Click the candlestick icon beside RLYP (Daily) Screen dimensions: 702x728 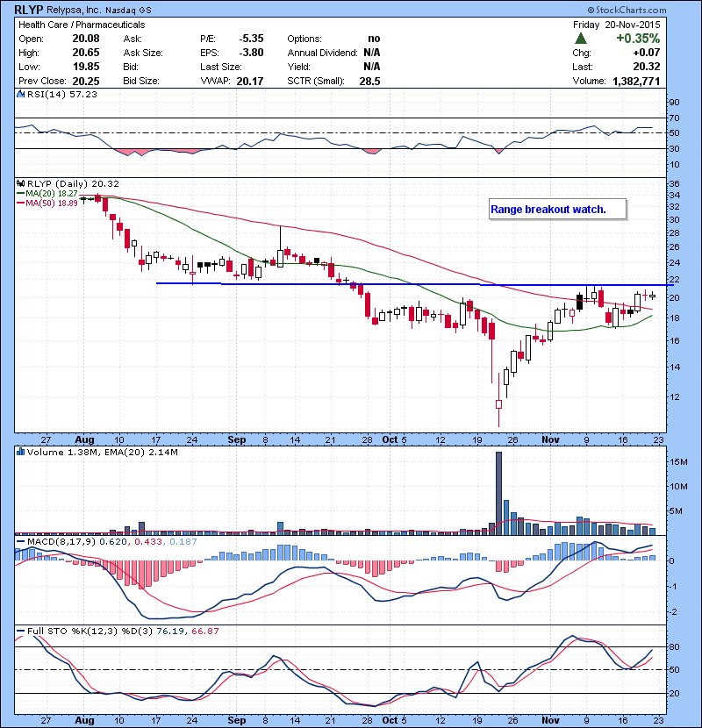click(x=21, y=183)
